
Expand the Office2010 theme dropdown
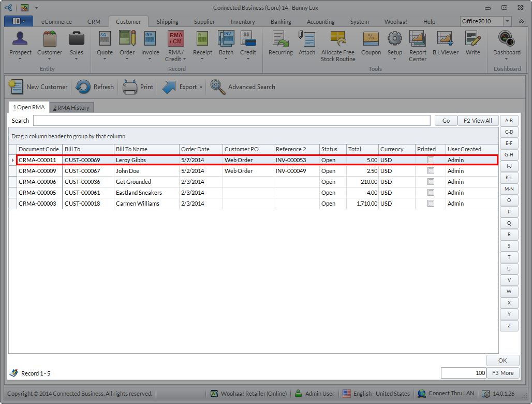tap(508, 21)
